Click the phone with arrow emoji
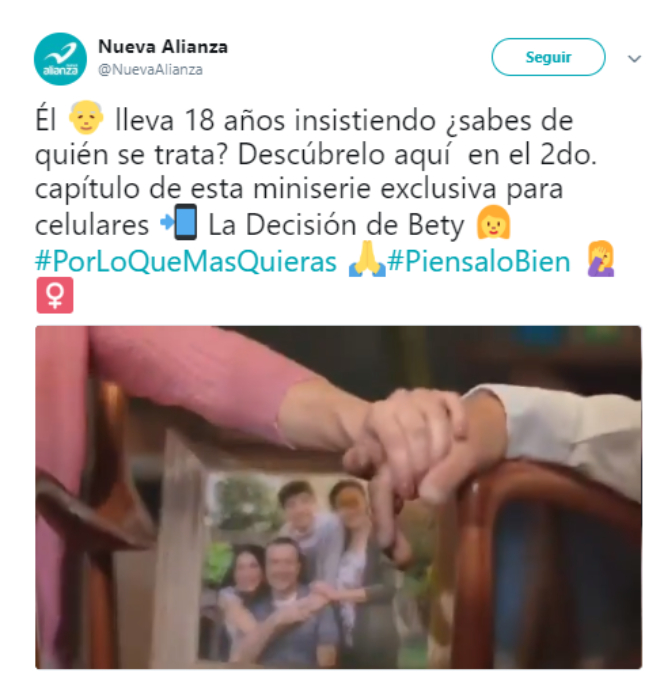 (x=179, y=222)
